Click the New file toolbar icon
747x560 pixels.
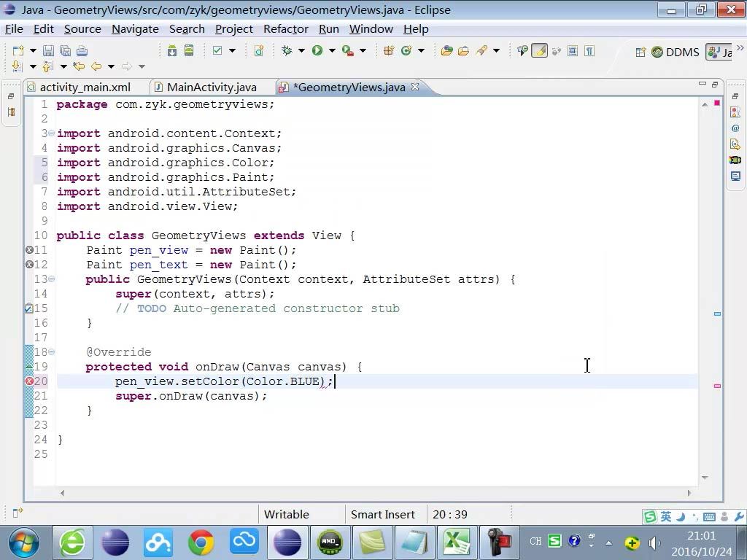18,50
